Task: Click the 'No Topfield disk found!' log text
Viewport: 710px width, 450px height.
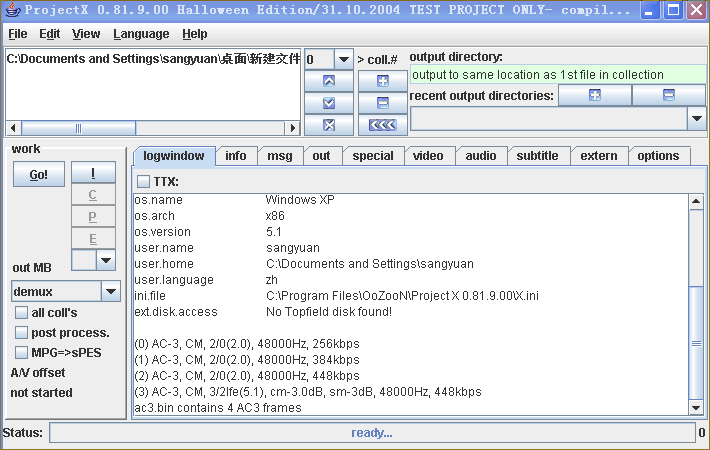Action: [x=329, y=312]
